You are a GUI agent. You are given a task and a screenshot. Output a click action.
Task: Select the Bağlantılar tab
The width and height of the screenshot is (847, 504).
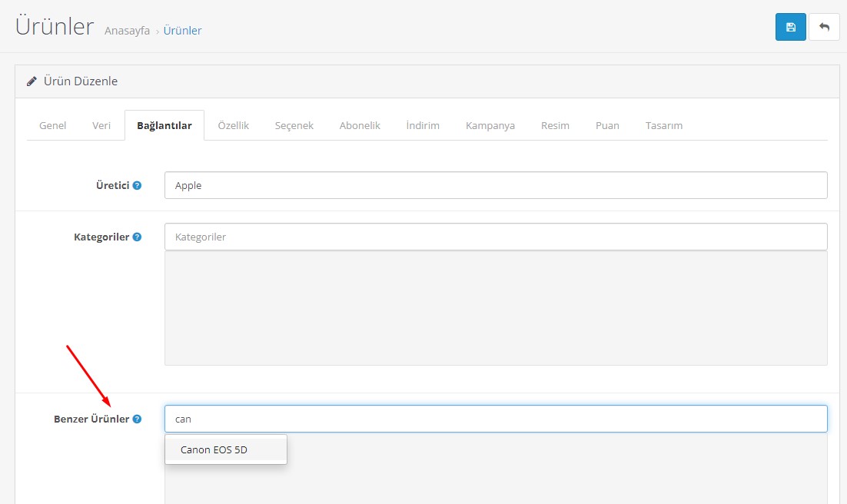point(164,125)
